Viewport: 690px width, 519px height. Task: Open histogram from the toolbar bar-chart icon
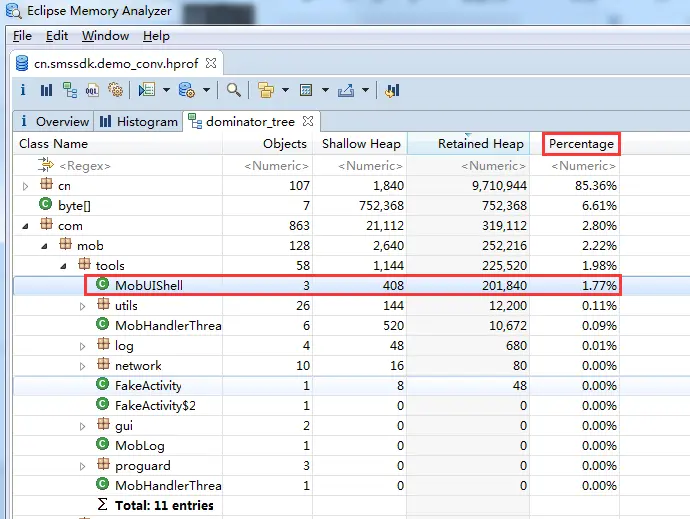(46, 90)
